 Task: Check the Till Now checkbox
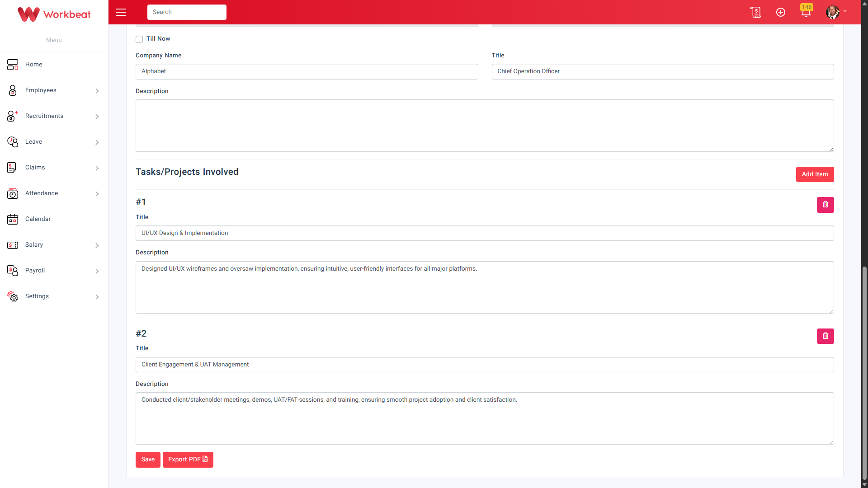[139, 39]
